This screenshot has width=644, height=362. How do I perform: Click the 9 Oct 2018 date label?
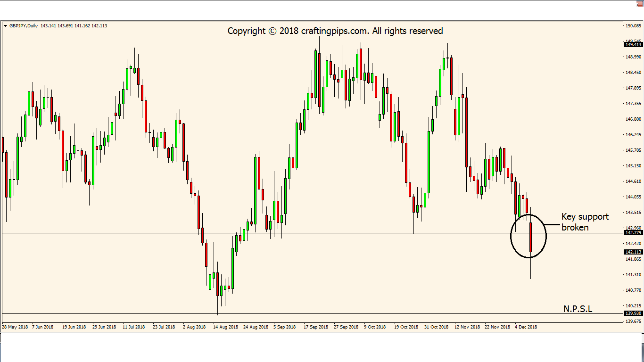(375, 327)
